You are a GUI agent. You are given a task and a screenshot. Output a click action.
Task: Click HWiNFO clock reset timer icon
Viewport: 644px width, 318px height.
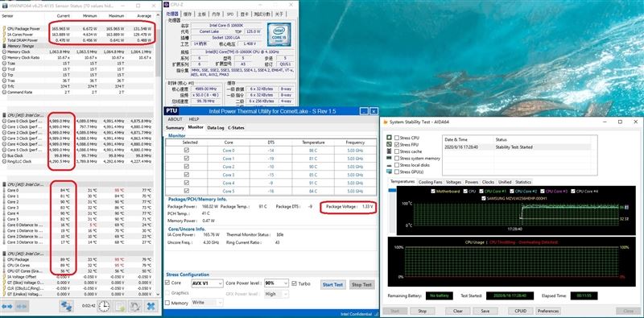tap(104, 306)
